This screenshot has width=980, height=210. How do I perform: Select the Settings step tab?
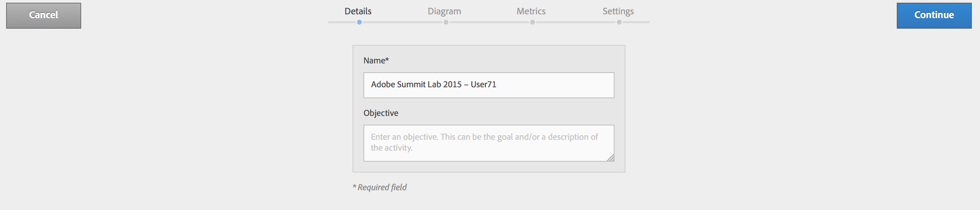tap(618, 11)
